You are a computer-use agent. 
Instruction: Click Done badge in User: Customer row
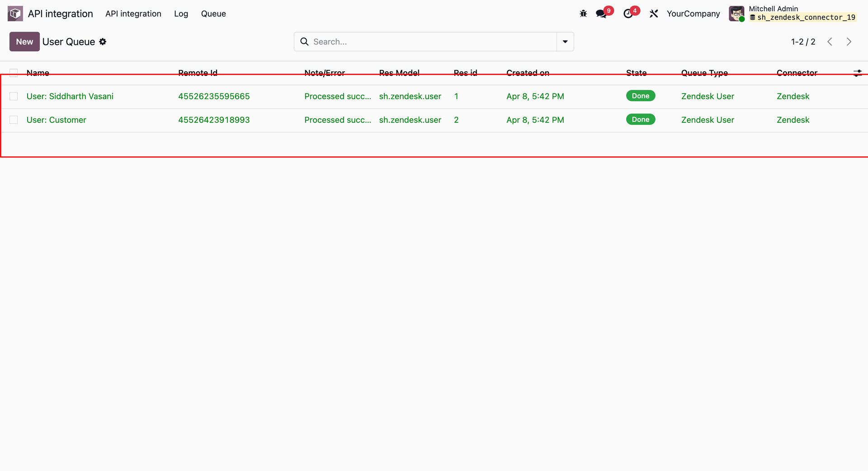tap(641, 119)
